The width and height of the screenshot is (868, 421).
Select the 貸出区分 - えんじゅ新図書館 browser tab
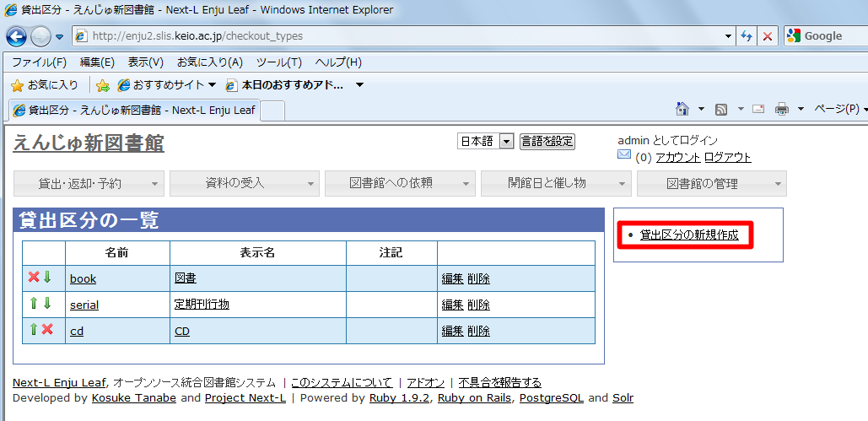pos(134,111)
